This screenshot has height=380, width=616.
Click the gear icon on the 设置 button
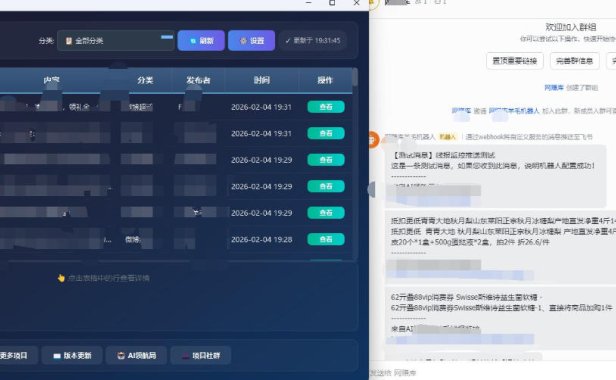point(243,41)
